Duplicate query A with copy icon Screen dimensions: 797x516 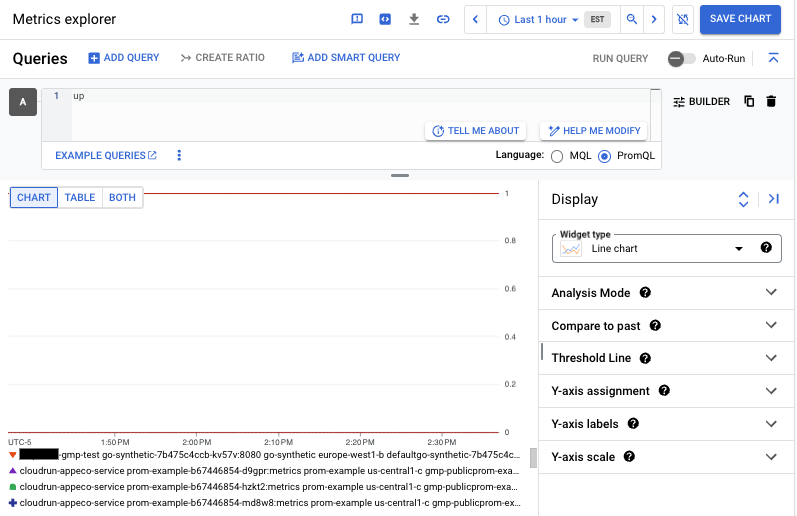coord(749,101)
